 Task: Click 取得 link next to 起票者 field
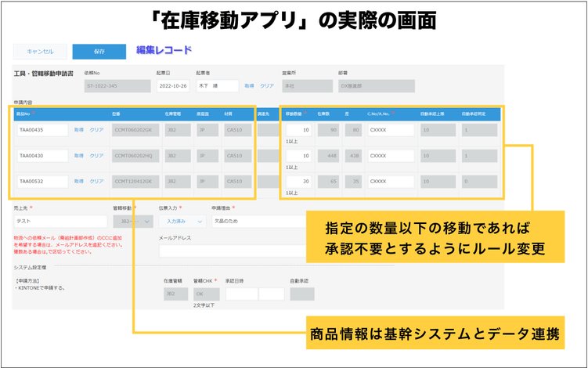coord(249,85)
